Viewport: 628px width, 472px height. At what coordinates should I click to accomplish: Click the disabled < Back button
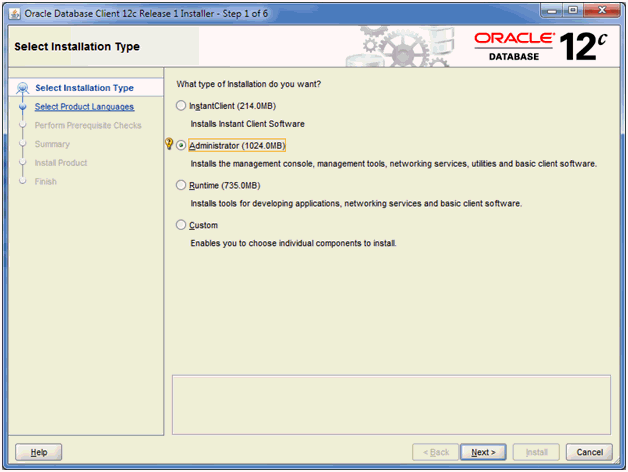(x=435, y=452)
